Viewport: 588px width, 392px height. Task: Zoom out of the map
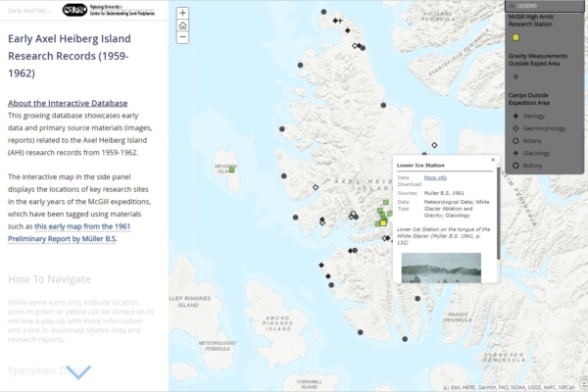183,39
